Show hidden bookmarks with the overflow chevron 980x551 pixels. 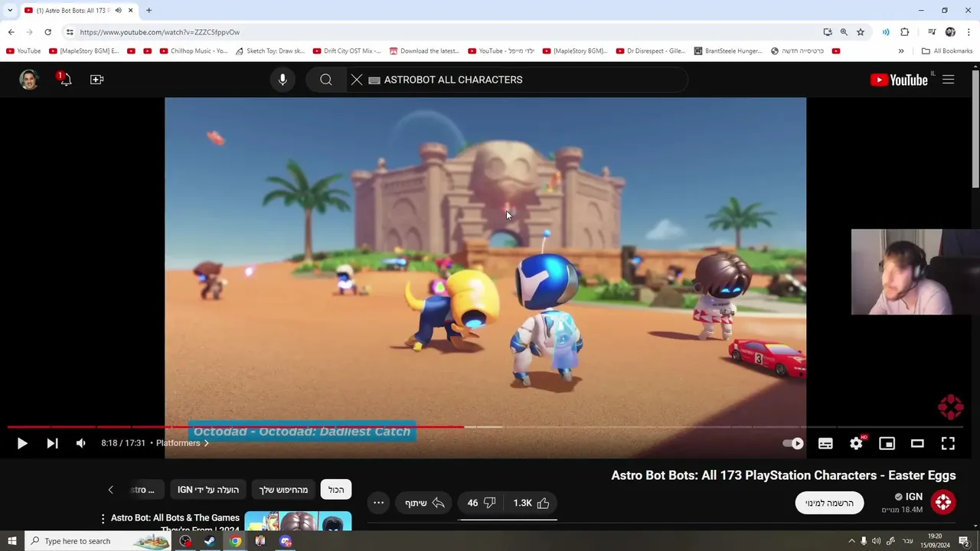coord(901,51)
